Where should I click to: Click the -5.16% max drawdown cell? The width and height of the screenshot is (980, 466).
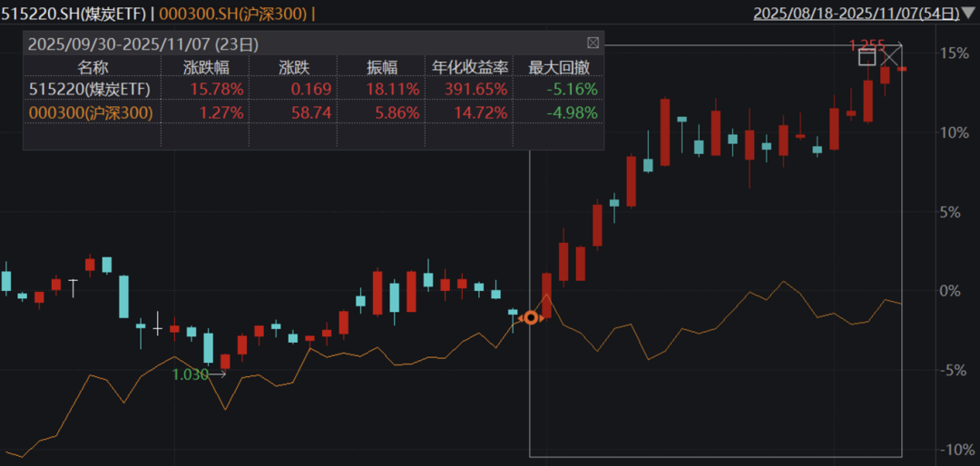pos(573,90)
